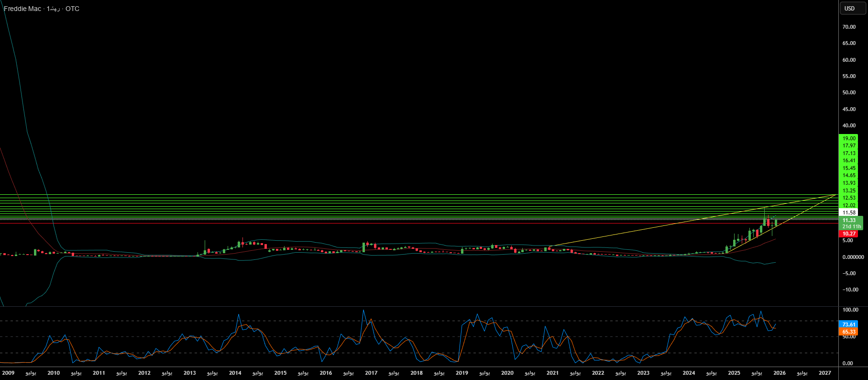
Task: Click 40.00 on the price scale
Action: coord(849,125)
